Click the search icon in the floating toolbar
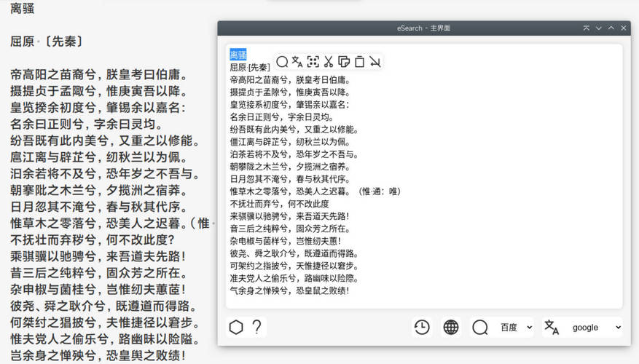The width and height of the screenshot is (639, 364). (282, 62)
